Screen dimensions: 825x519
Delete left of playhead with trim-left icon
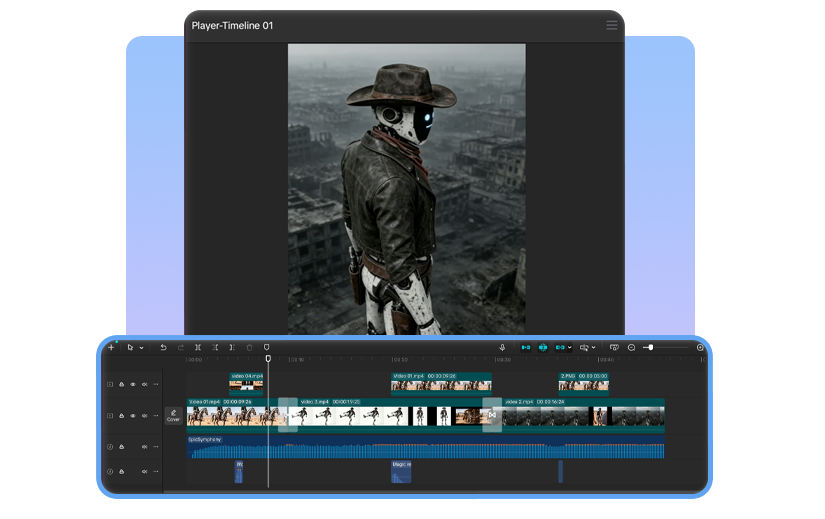click(x=215, y=347)
